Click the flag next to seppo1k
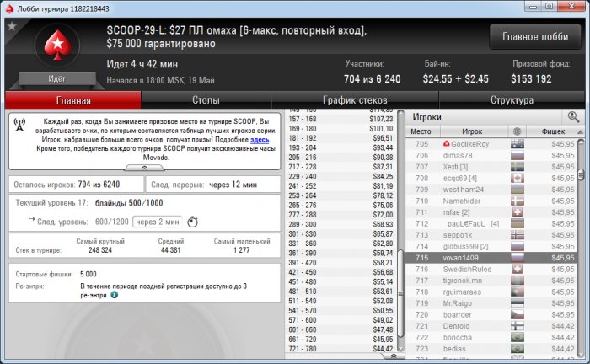 pyautogui.click(x=518, y=235)
